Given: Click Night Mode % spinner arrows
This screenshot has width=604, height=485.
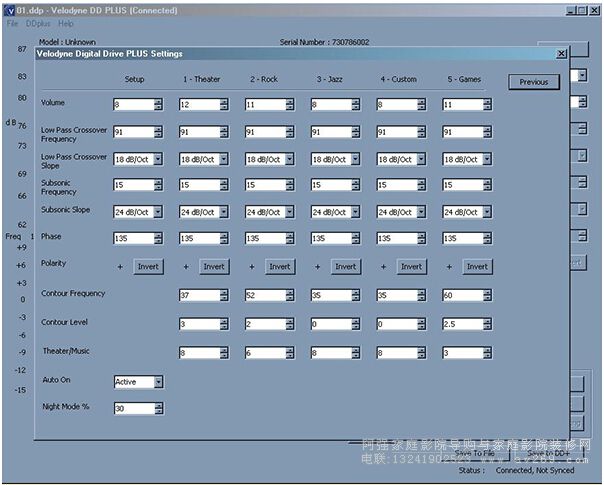Looking at the screenshot, I should click(158, 408).
